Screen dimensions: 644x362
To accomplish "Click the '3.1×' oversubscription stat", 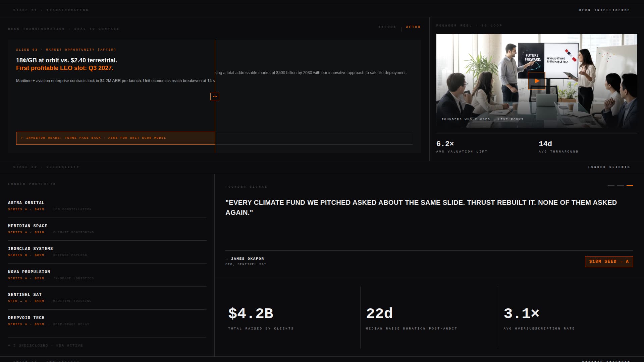I will click(x=522, y=313).
